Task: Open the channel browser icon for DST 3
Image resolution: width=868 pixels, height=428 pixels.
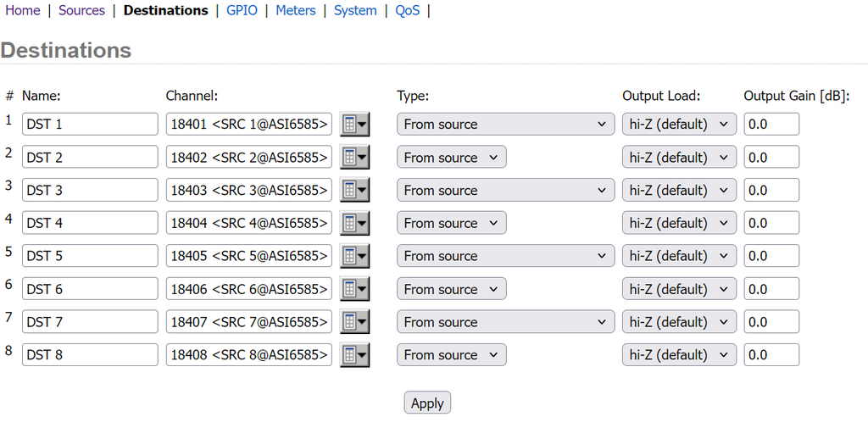Action: point(354,190)
